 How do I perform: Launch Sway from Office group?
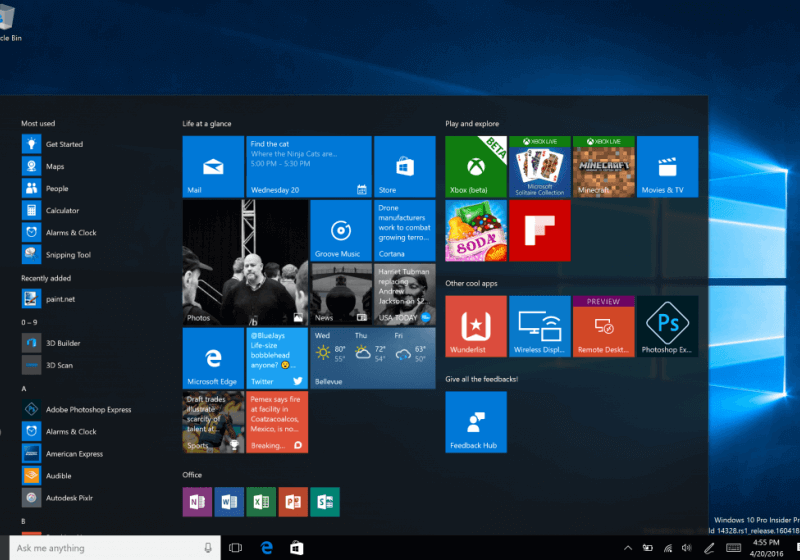tap(325, 502)
